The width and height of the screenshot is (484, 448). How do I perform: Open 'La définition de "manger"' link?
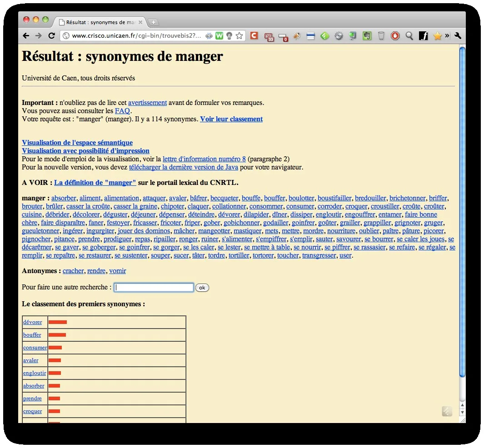click(95, 183)
